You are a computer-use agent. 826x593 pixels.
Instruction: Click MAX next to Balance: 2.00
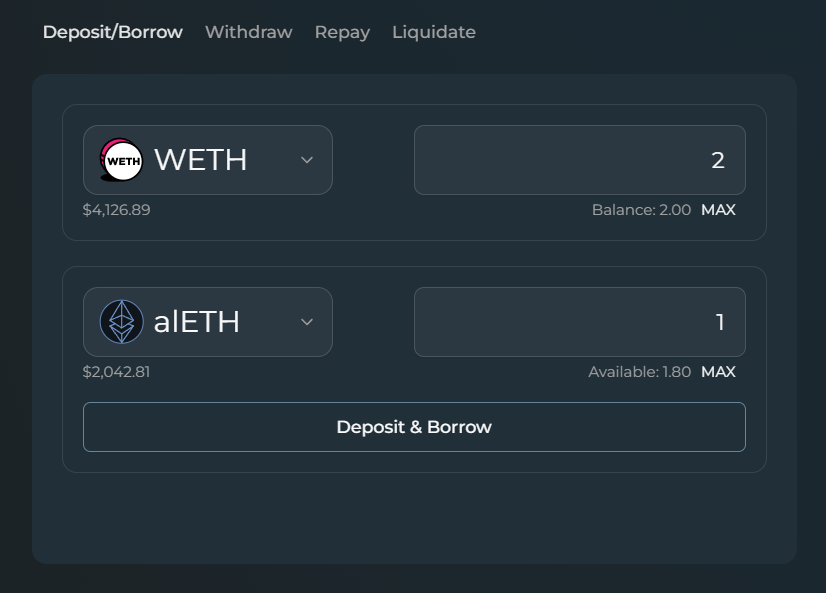718,210
